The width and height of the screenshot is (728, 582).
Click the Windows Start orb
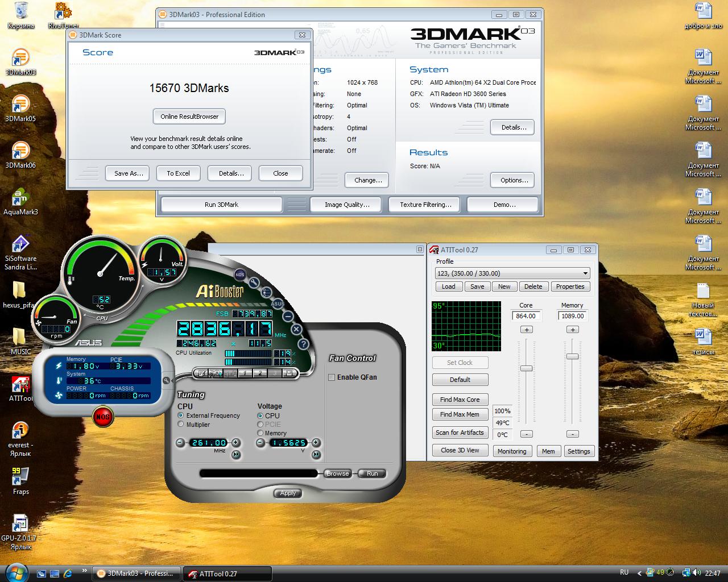[x=15, y=572]
